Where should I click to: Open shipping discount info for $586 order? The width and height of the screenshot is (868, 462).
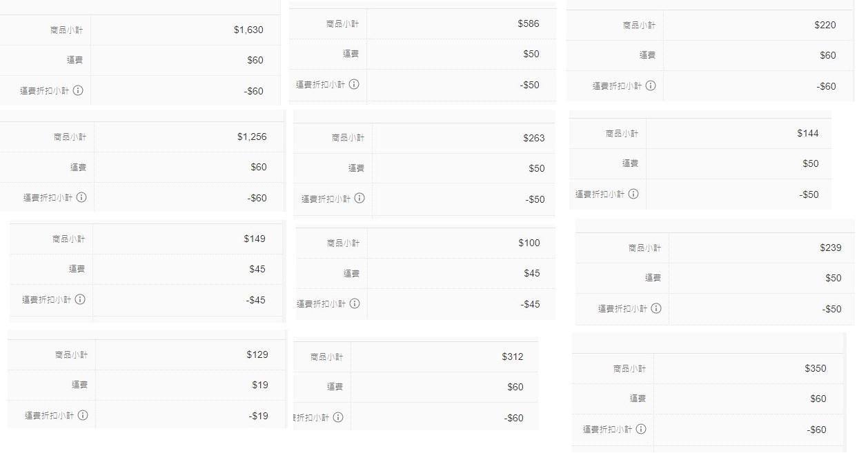(354, 84)
